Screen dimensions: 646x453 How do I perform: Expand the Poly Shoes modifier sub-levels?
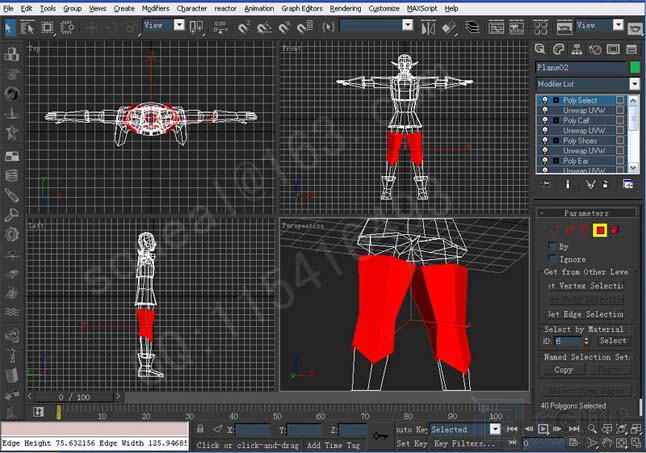coord(556,140)
